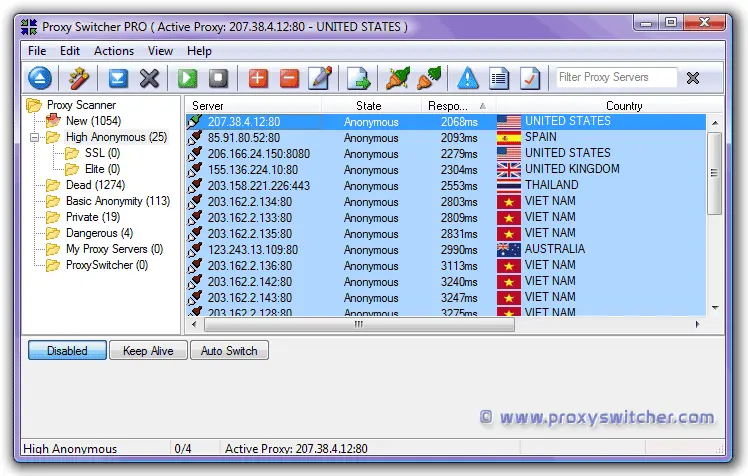The image size is (748, 476).
Task: Sort by the Server column header
Action: point(253,105)
